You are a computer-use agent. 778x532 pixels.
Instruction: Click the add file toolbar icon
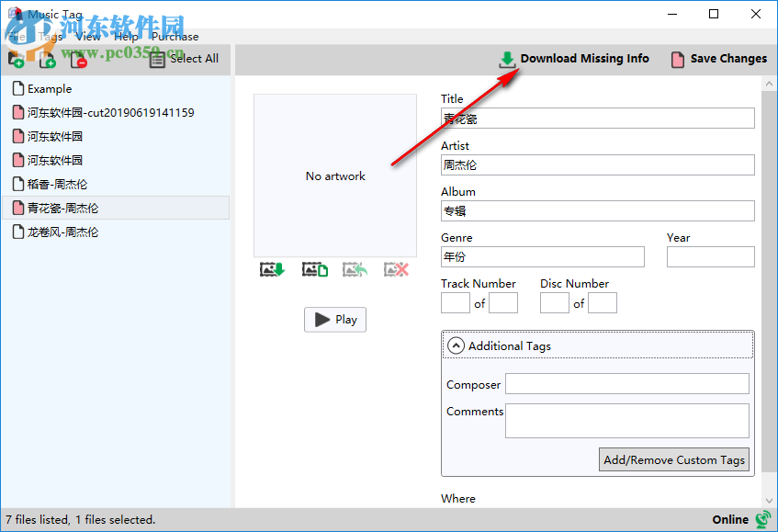coord(47,60)
